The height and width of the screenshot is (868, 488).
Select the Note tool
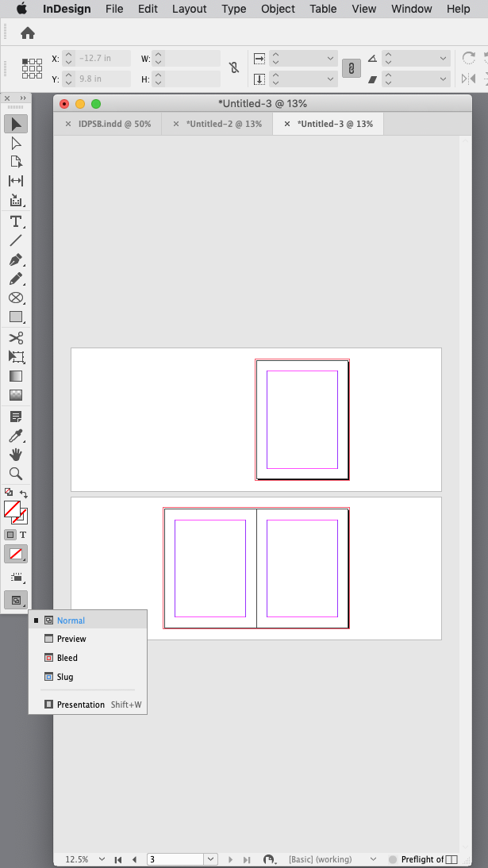[x=16, y=417]
